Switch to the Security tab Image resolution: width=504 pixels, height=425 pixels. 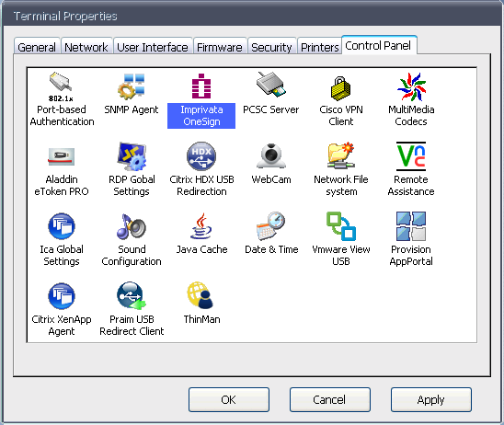(x=271, y=47)
